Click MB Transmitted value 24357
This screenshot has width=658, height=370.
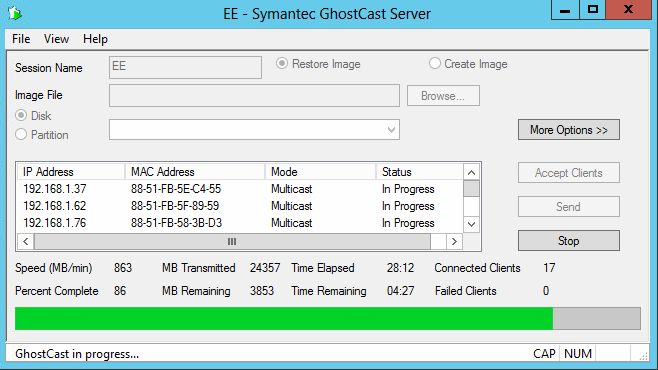point(265,268)
